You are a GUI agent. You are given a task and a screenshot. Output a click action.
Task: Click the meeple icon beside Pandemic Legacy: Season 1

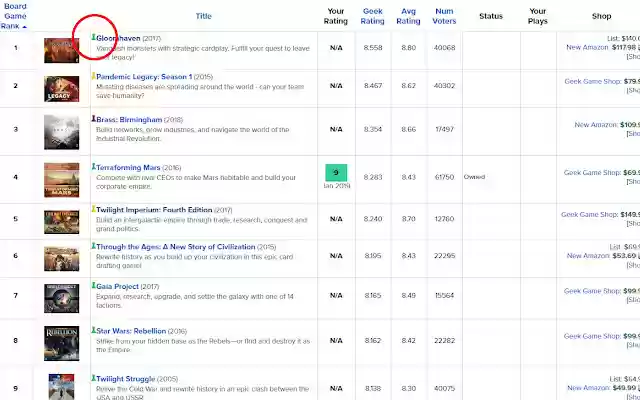click(93, 76)
